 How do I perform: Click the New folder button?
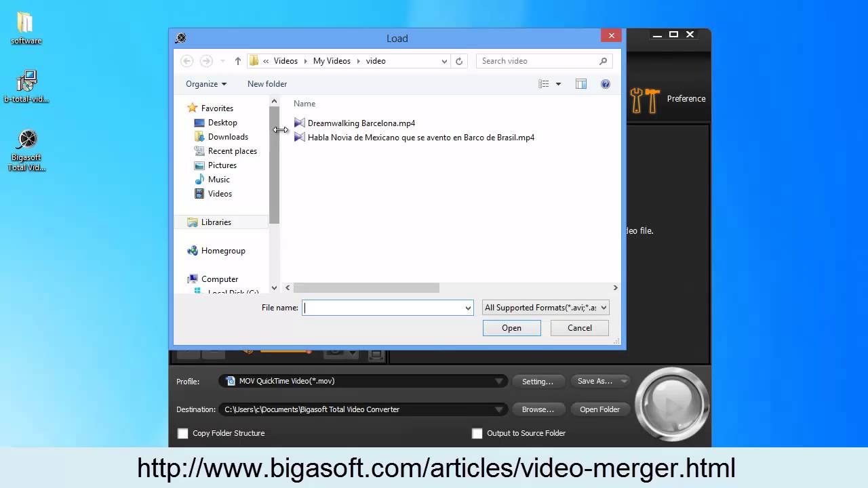coord(267,84)
